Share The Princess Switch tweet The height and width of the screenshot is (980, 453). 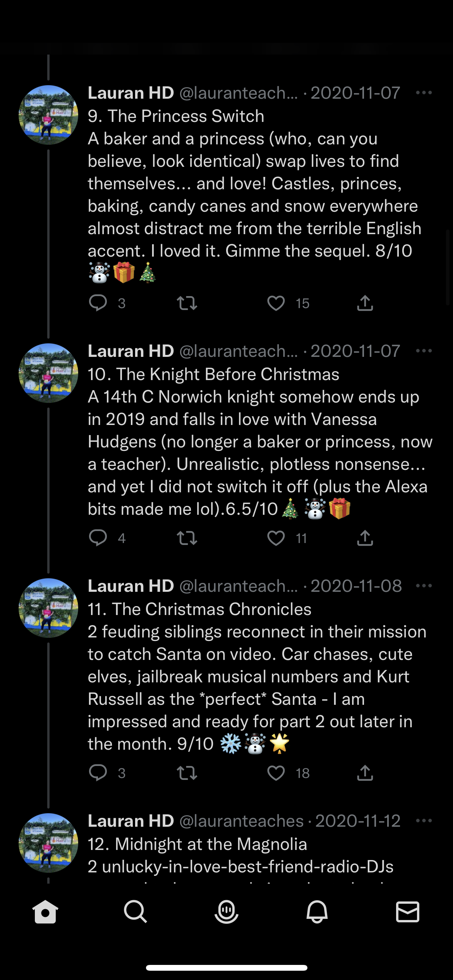[x=365, y=303]
